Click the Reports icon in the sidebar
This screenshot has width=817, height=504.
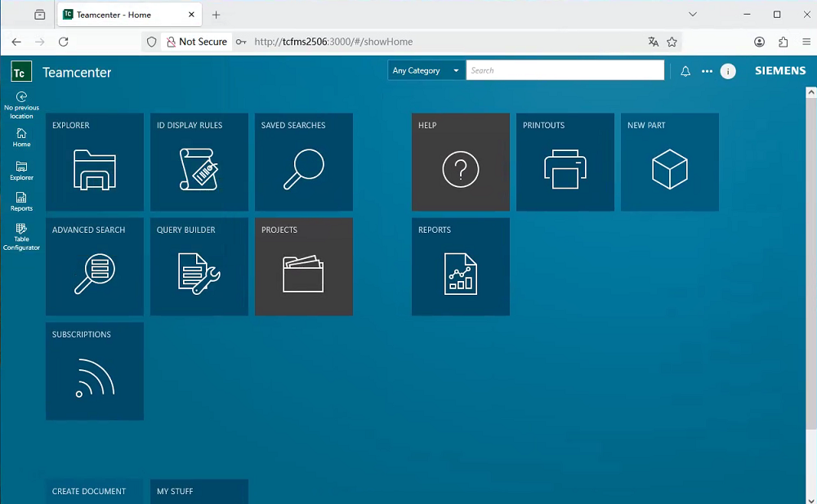21,202
